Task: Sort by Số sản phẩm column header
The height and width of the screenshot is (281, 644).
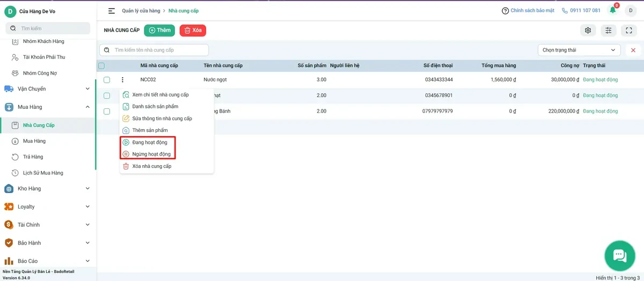Action: point(312,66)
